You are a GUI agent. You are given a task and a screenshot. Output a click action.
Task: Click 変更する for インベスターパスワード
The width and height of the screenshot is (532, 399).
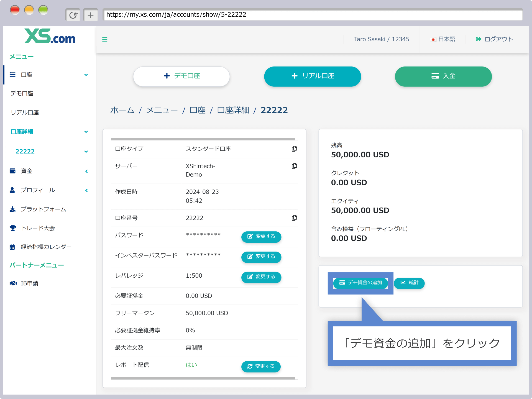[261, 257]
